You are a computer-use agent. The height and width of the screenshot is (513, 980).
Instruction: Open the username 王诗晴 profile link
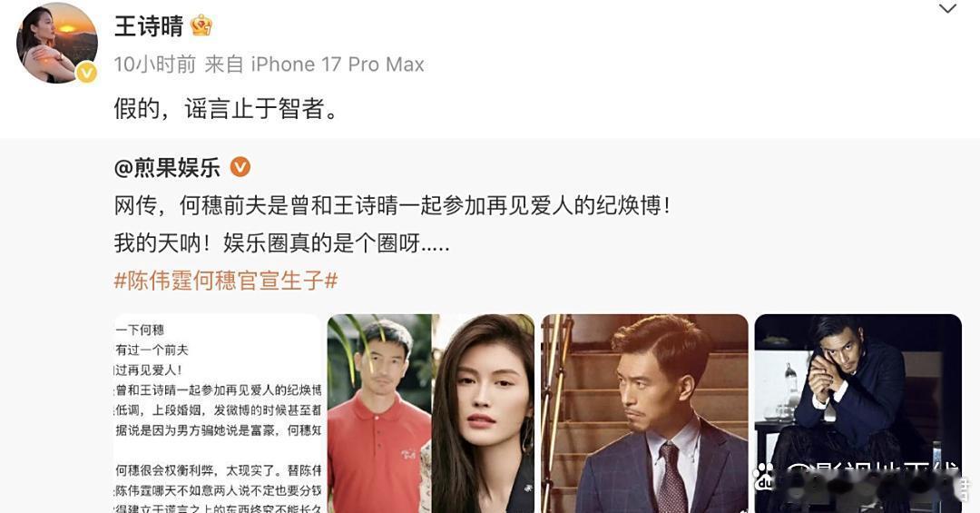pos(149,26)
